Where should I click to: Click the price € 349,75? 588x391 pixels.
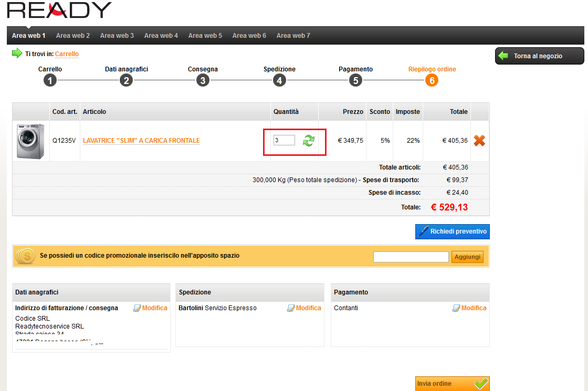(x=351, y=141)
